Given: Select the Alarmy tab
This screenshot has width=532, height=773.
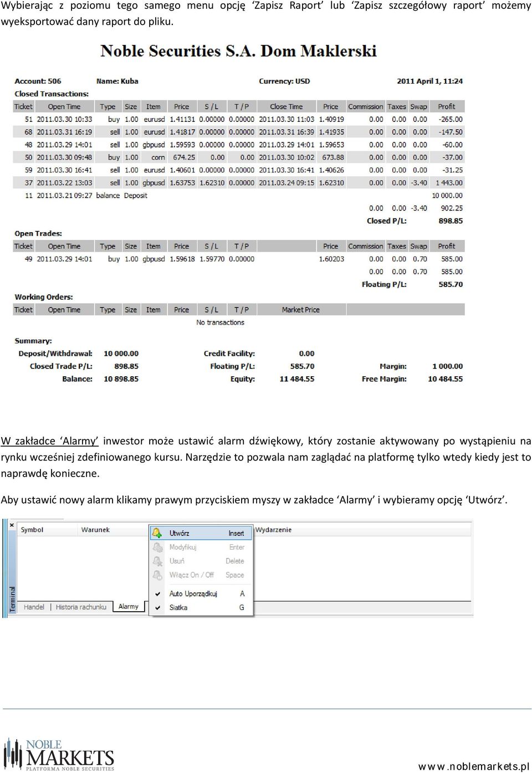Looking at the screenshot, I should coord(129,606).
